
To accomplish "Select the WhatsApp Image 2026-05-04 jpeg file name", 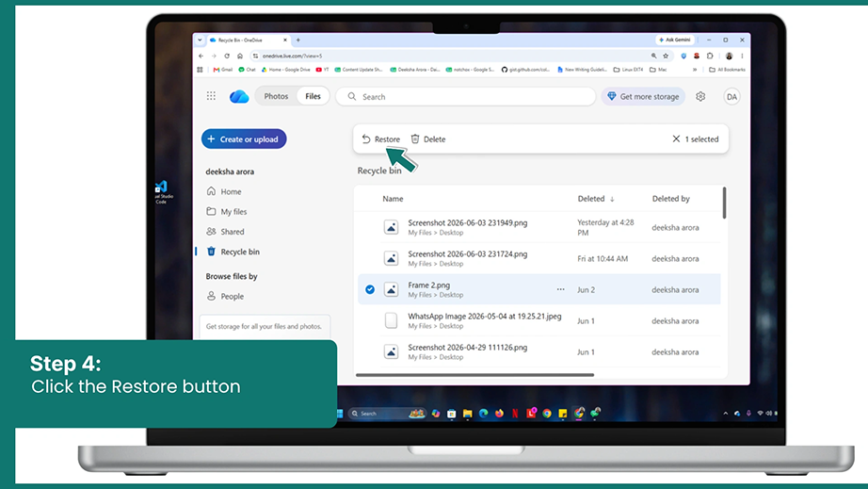I will 485,317.
